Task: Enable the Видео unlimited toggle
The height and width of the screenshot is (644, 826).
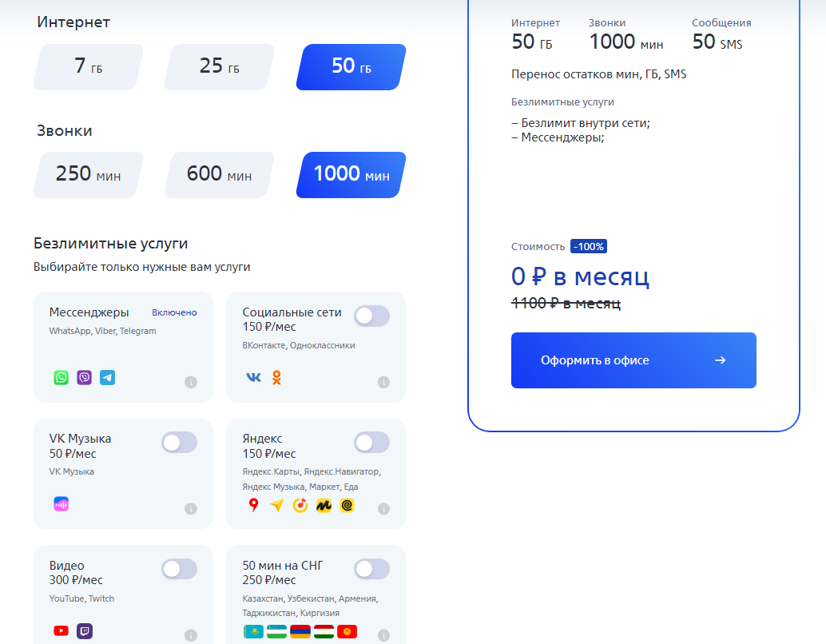Action: pyautogui.click(x=179, y=569)
